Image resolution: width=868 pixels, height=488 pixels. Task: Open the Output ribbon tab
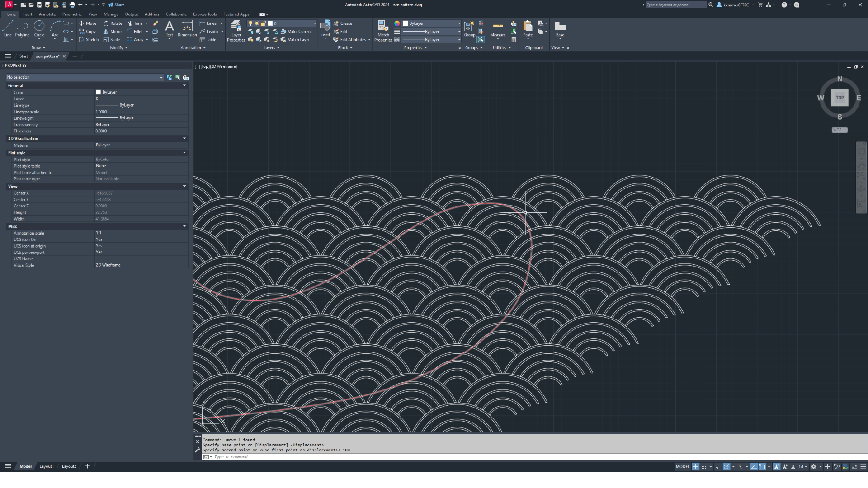tap(132, 14)
